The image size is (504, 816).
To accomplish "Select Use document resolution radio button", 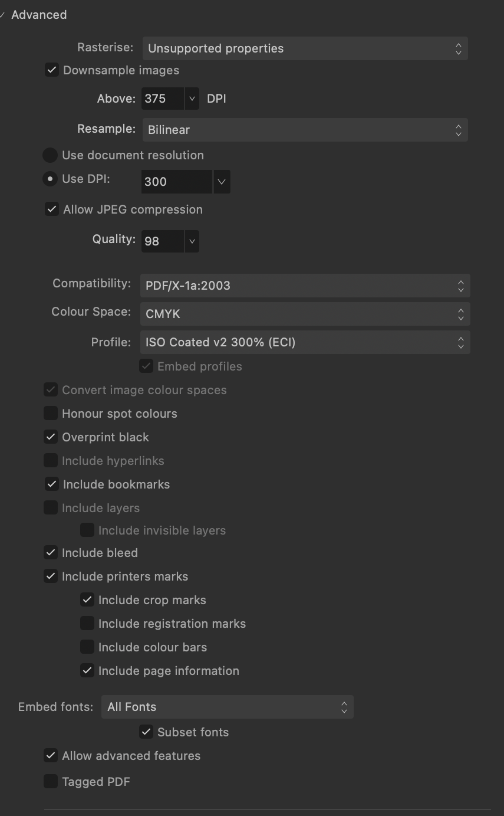I will point(50,155).
